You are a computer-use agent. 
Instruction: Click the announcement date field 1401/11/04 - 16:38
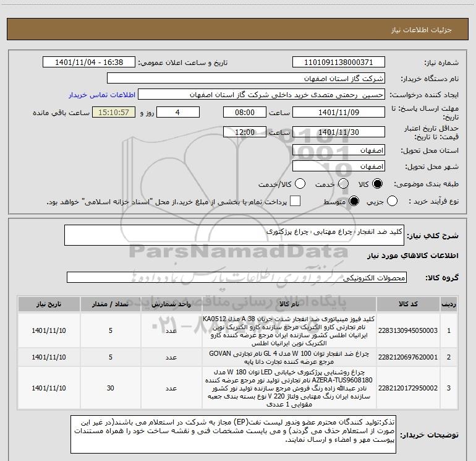[89, 62]
